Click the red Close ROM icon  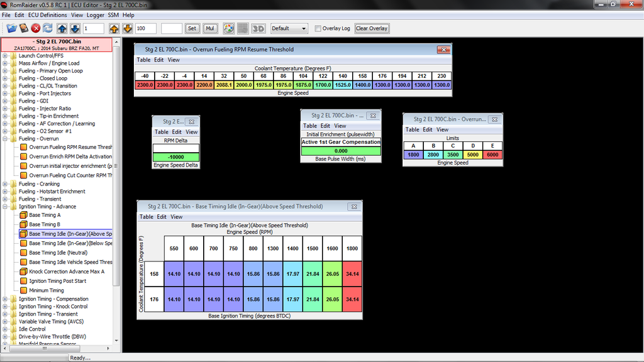point(36,28)
